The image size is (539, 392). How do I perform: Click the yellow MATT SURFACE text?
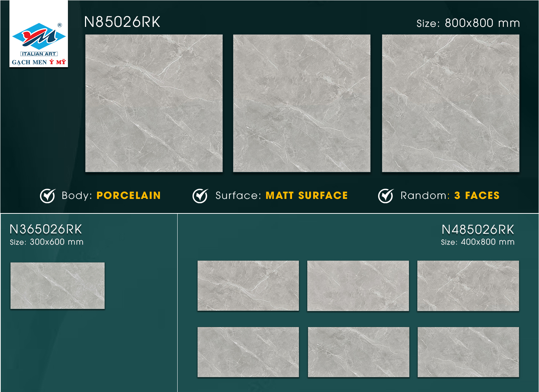tap(307, 196)
